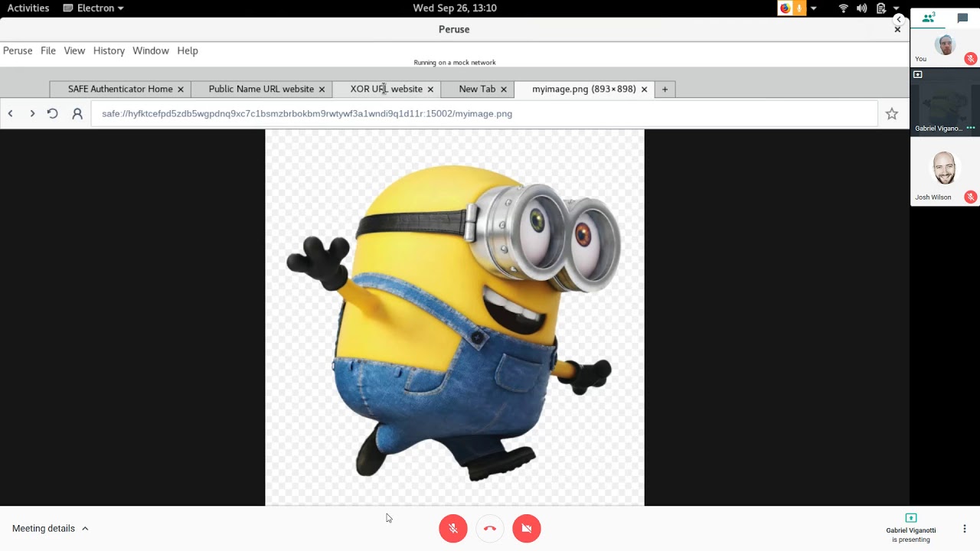Open the Electron application menu

(94, 8)
